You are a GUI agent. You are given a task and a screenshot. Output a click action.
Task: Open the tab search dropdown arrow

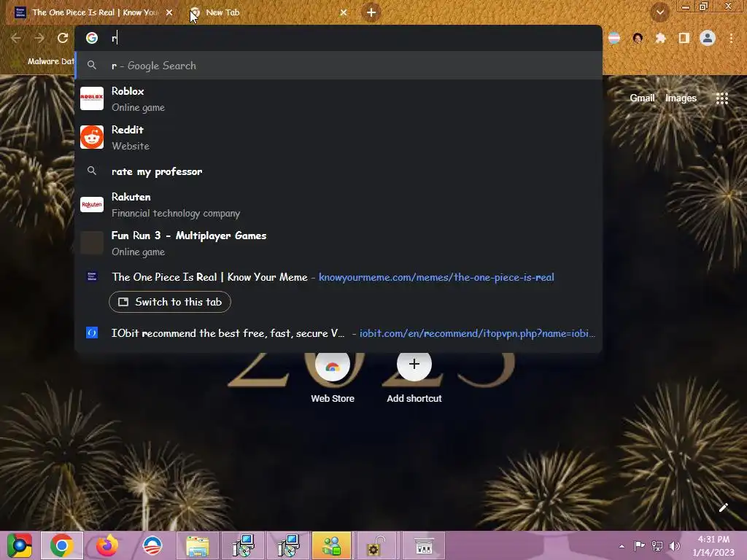[x=659, y=12]
